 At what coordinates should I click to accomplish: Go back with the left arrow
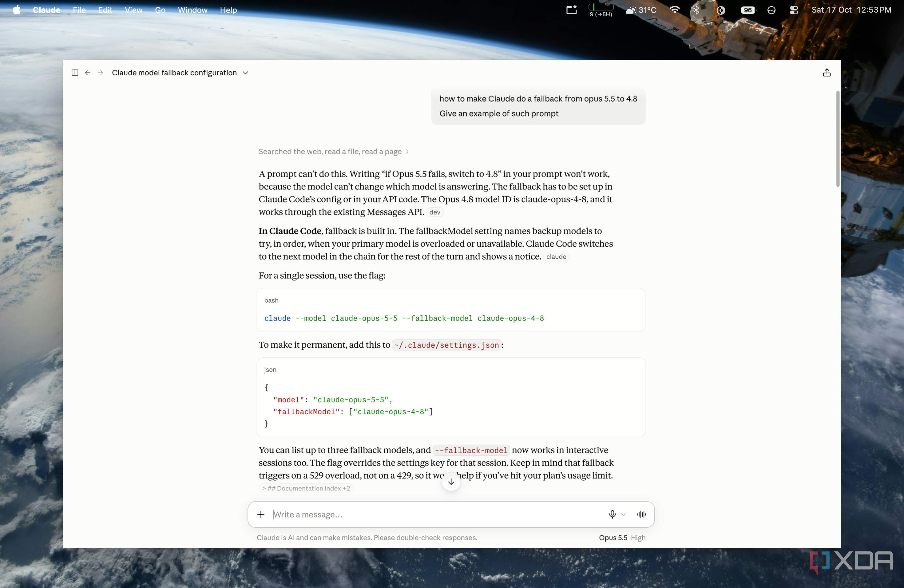coord(88,73)
